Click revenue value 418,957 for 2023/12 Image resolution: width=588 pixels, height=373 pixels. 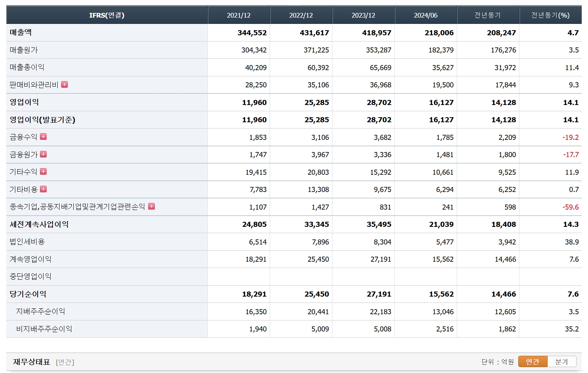pyautogui.click(x=377, y=33)
